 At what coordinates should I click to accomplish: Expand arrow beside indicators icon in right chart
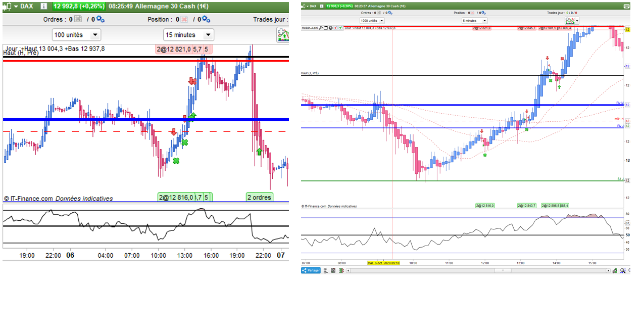tap(577, 21)
